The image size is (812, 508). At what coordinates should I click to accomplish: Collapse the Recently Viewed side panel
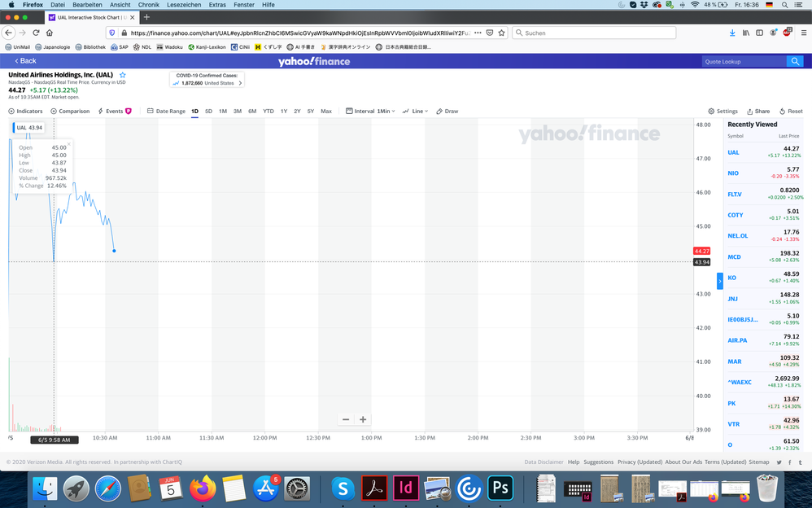(x=719, y=281)
